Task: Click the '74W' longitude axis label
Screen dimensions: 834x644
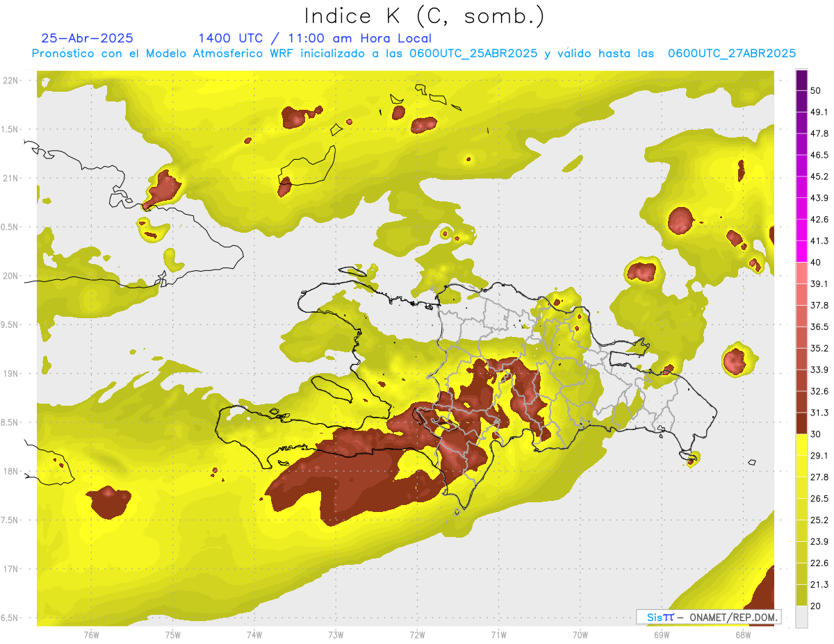Action: click(254, 634)
